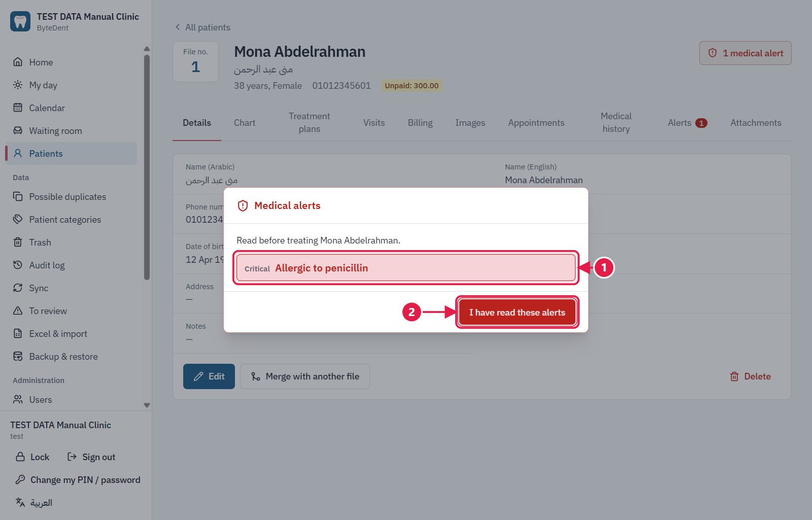
Task: Click the medical alerts shield icon in dialog
Action: click(x=243, y=205)
